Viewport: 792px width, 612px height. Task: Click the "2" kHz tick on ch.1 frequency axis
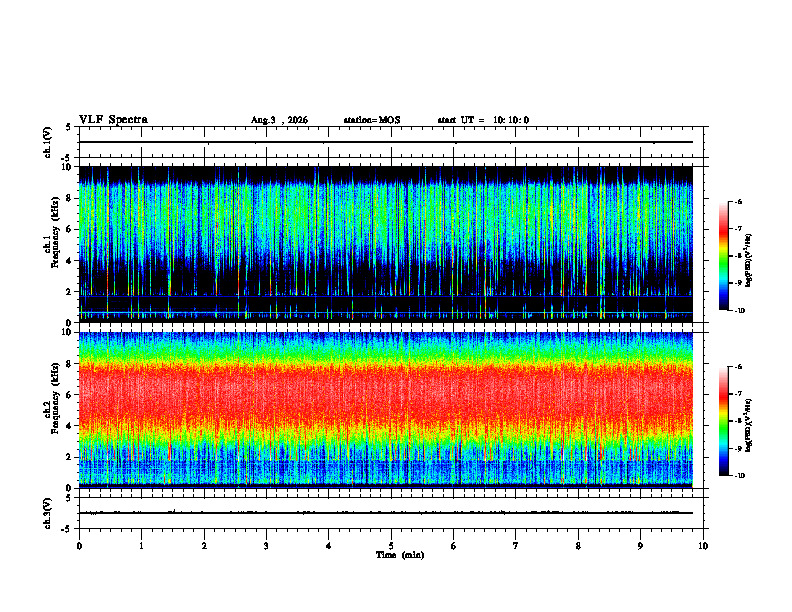[70, 292]
